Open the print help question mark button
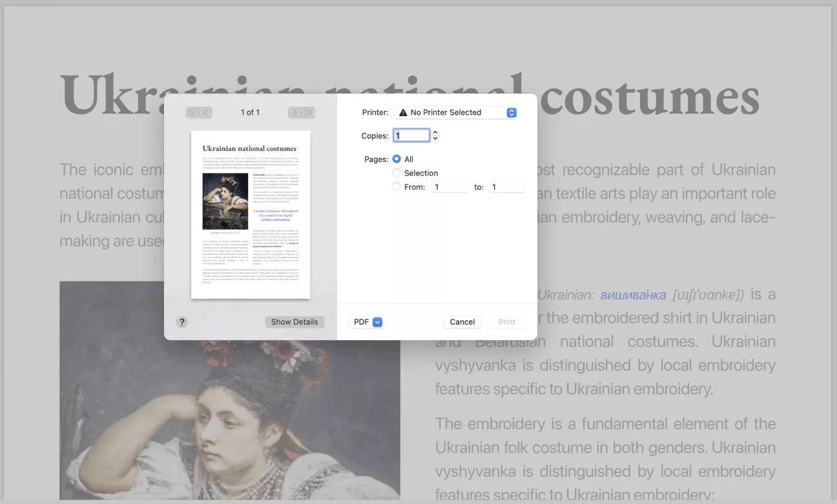This screenshot has height=504, width=837. click(x=182, y=322)
